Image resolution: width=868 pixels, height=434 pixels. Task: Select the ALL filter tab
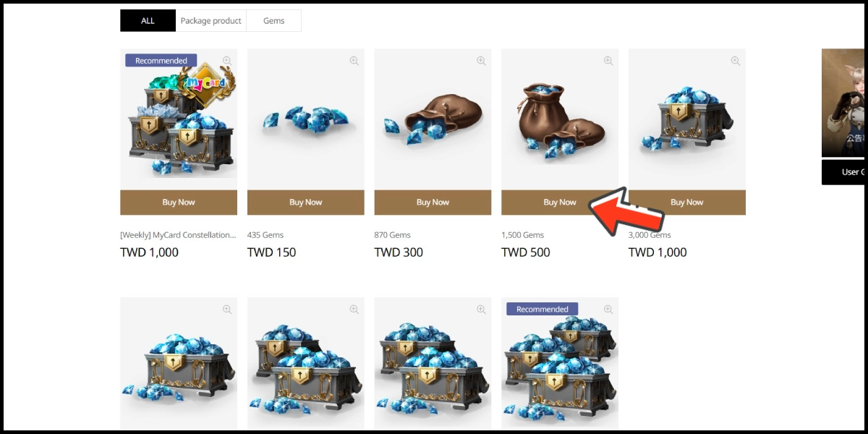click(x=148, y=20)
